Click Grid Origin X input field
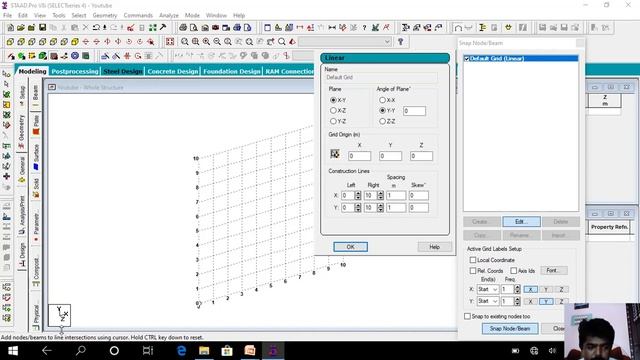Screen dimensions: 640x360 coord(359,156)
